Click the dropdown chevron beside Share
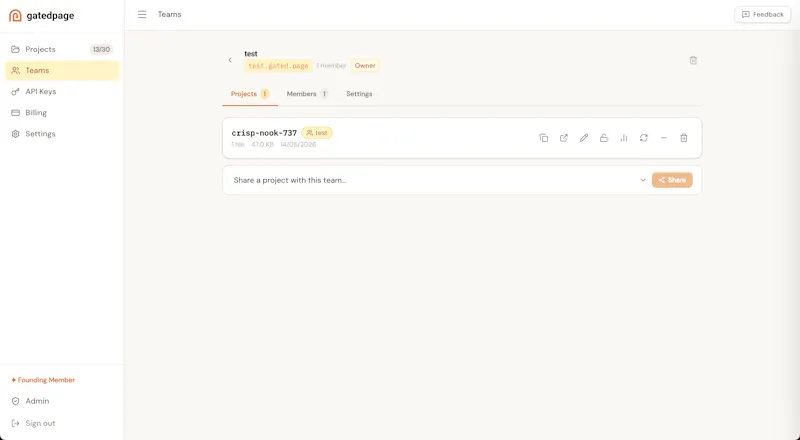The image size is (800, 440). [643, 180]
